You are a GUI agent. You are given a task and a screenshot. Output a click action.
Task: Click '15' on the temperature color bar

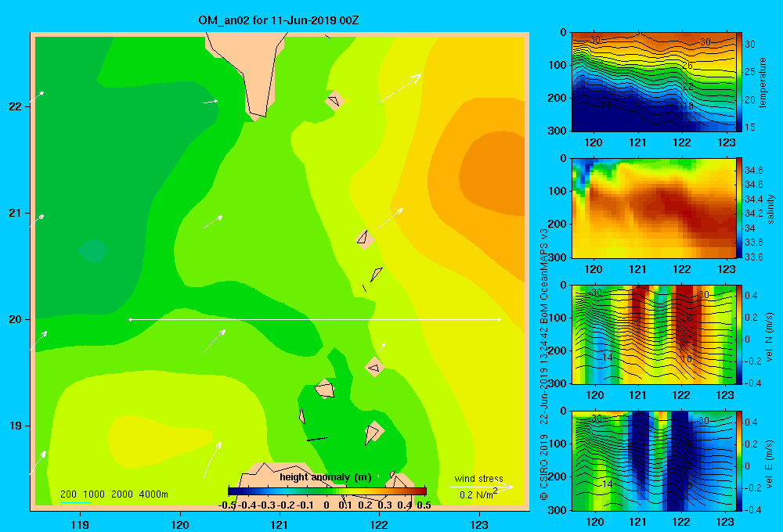[750, 128]
